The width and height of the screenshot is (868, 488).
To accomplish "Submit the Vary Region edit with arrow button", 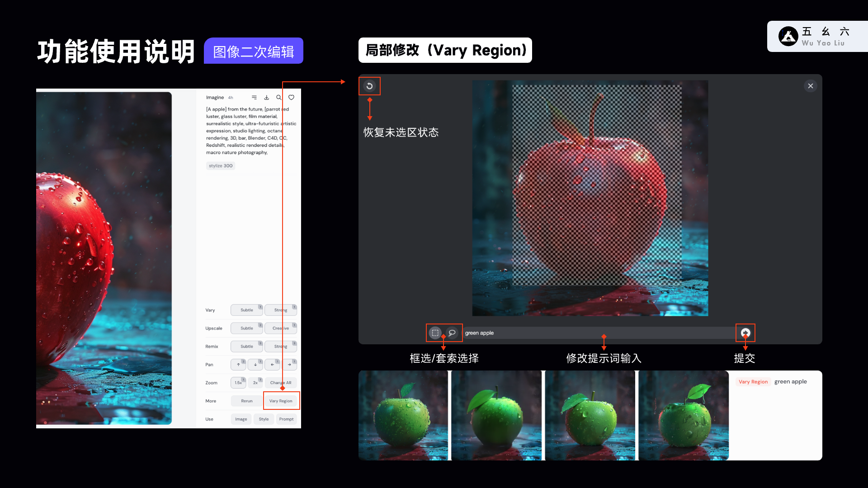I will pyautogui.click(x=745, y=333).
